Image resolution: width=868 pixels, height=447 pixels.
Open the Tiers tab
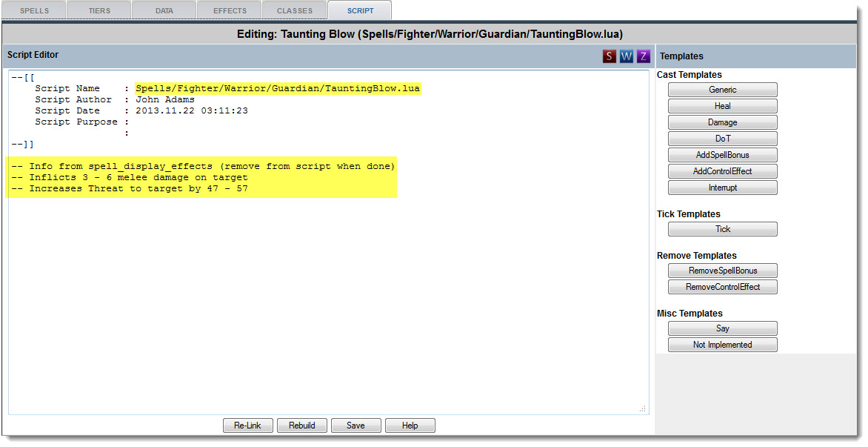point(99,11)
